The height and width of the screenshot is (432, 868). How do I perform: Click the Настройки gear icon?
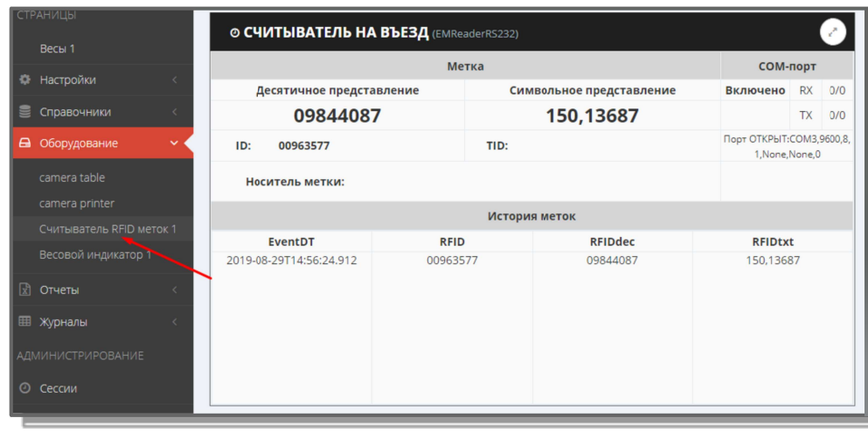pos(24,80)
